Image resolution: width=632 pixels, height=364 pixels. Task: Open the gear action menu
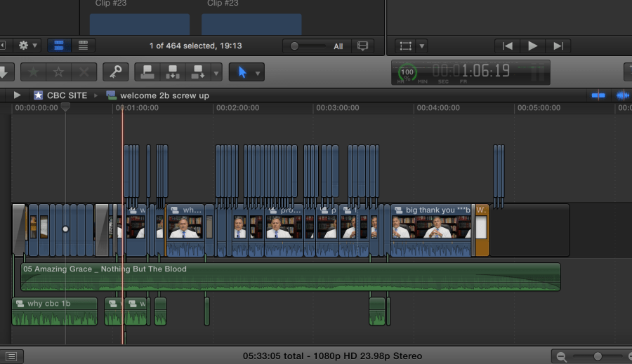27,46
